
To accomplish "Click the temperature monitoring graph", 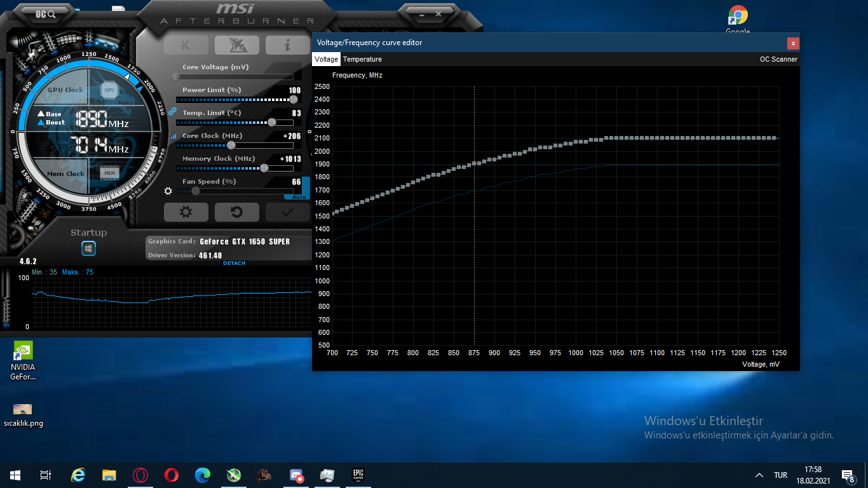I will [x=172, y=302].
